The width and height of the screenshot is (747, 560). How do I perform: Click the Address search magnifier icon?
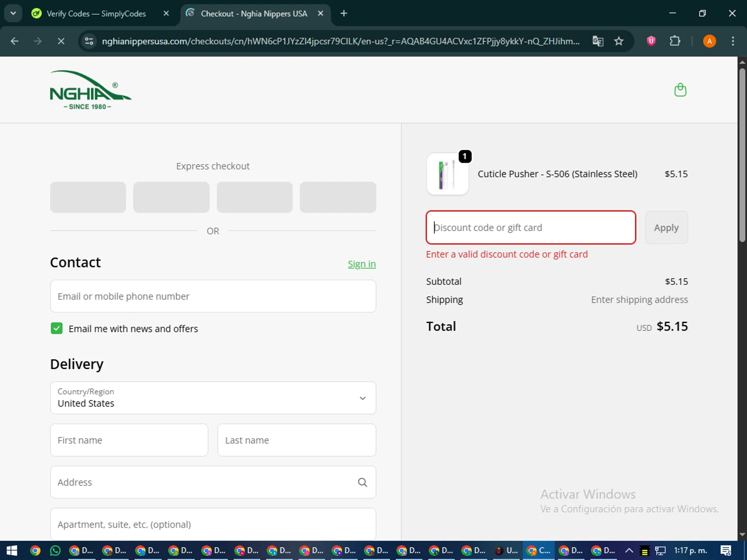(x=363, y=482)
